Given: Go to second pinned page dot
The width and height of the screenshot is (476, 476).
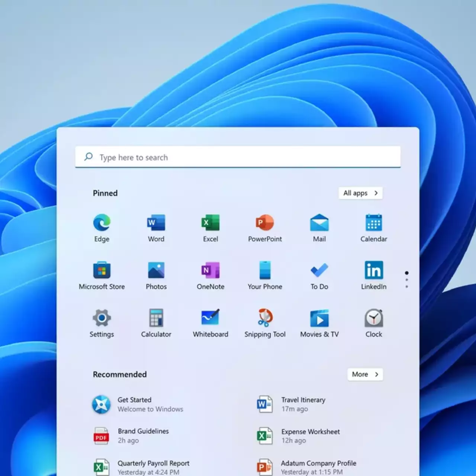Looking at the screenshot, I should (x=407, y=280).
